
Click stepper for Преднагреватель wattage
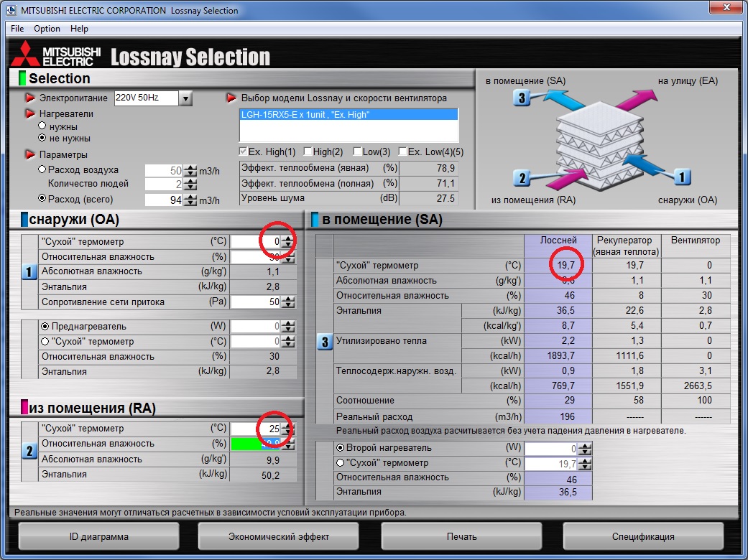(287, 327)
